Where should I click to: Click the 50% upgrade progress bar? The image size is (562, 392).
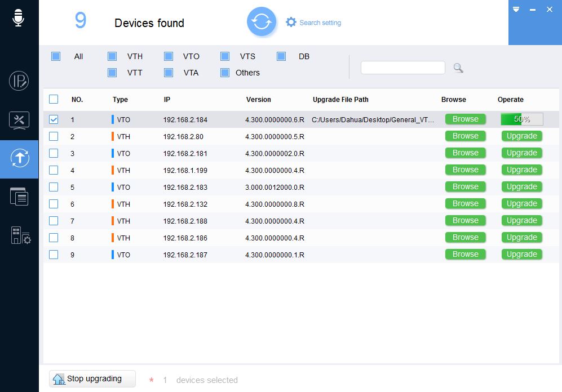click(522, 119)
